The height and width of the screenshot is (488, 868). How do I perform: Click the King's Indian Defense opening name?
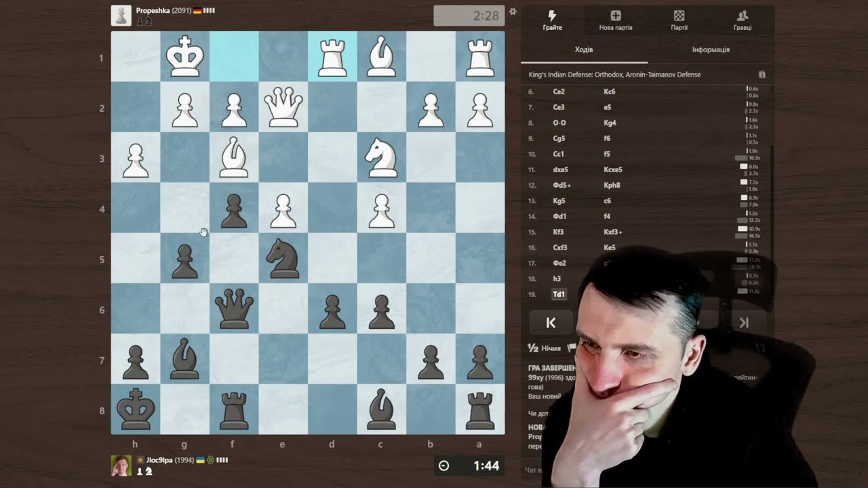click(615, 75)
